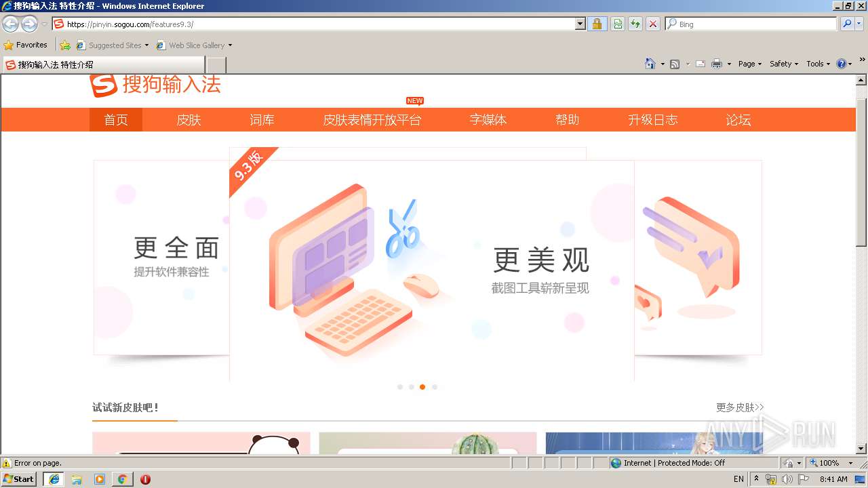This screenshot has height=488, width=868.
Task: Click the scrollbar down arrow
Action: [x=861, y=449]
